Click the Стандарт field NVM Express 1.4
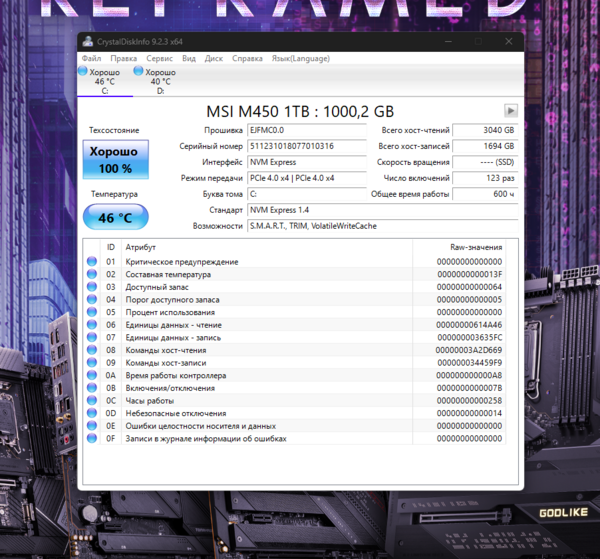600x559 pixels. [x=383, y=210]
